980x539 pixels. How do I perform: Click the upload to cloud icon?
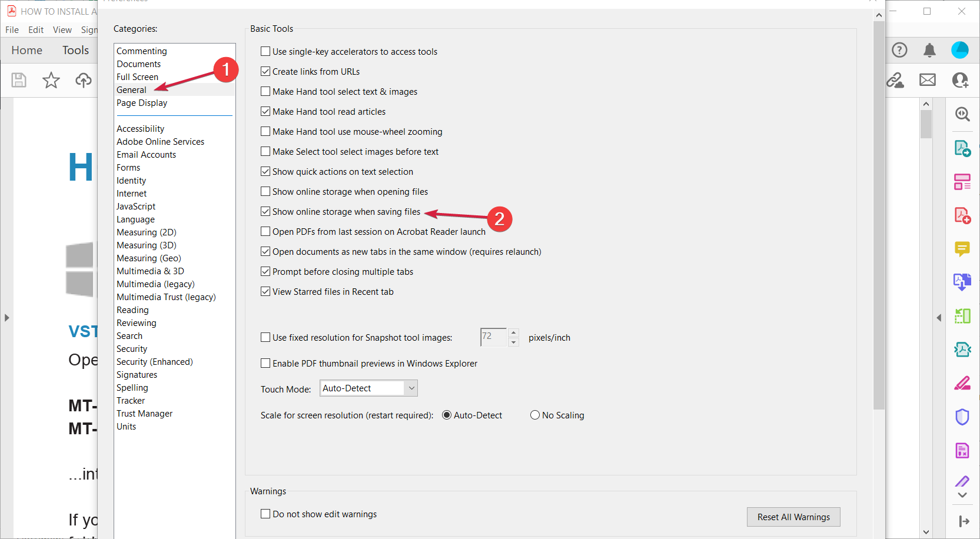tap(84, 80)
